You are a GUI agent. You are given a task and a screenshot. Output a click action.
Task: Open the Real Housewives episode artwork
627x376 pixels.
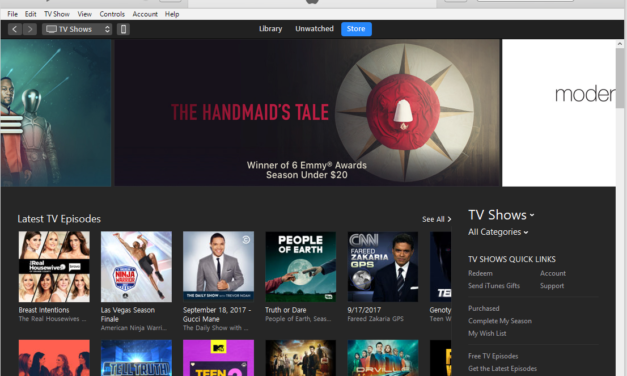coord(54,267)
